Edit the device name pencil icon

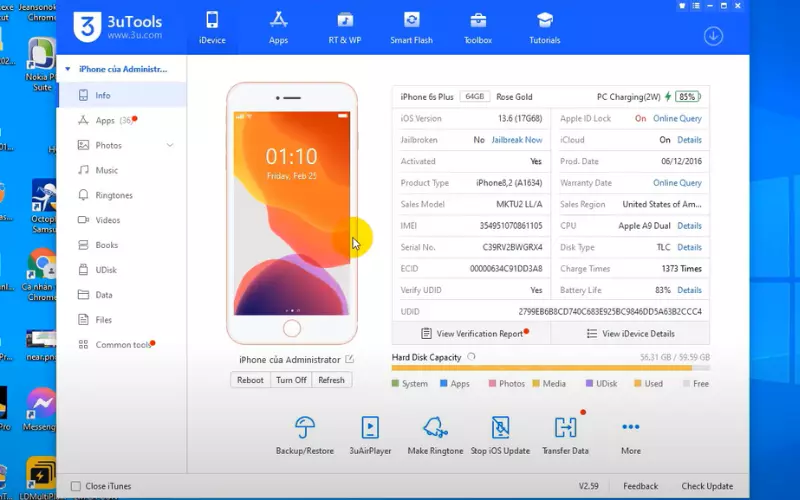[x=349, y=359]
